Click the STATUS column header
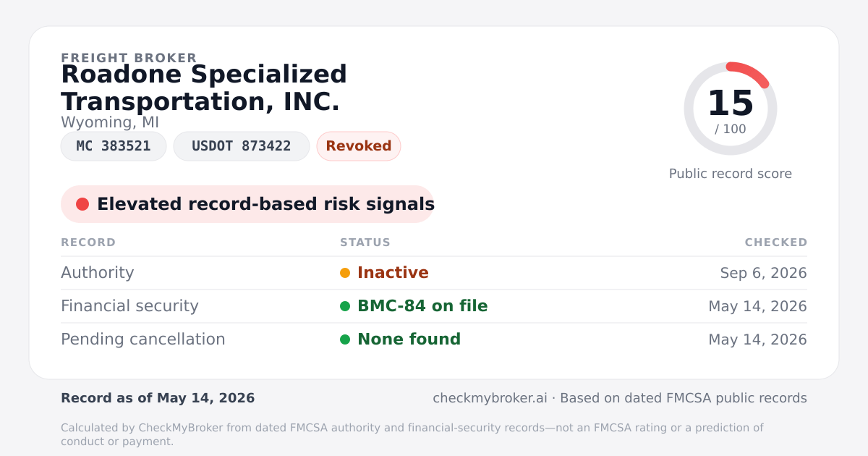 [365, 242]
